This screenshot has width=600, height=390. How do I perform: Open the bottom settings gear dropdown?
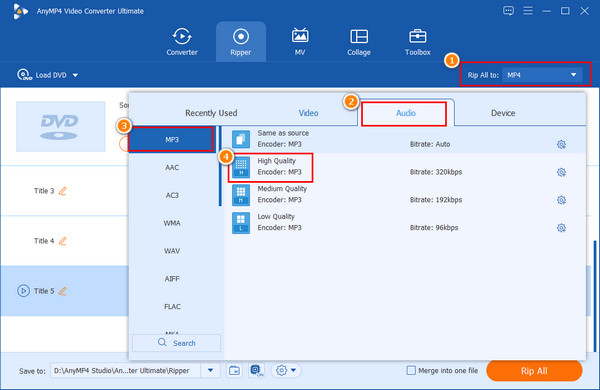286,370
